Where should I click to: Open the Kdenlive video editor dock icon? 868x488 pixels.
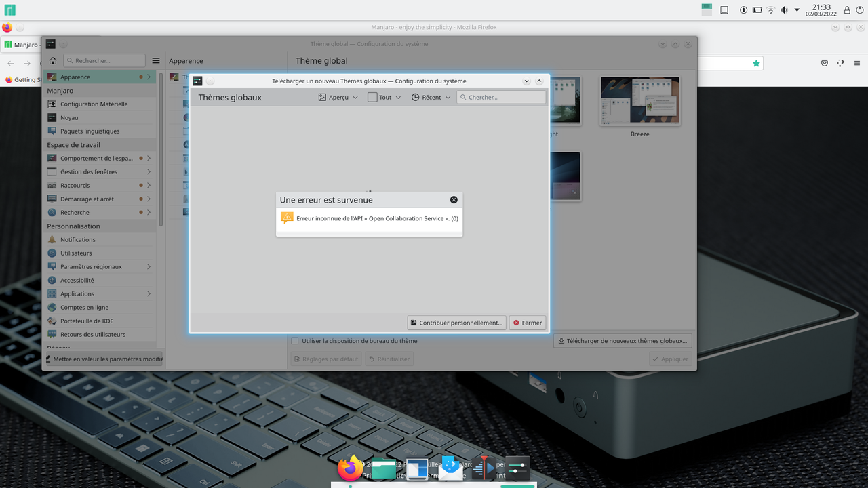tap(484, 468)
